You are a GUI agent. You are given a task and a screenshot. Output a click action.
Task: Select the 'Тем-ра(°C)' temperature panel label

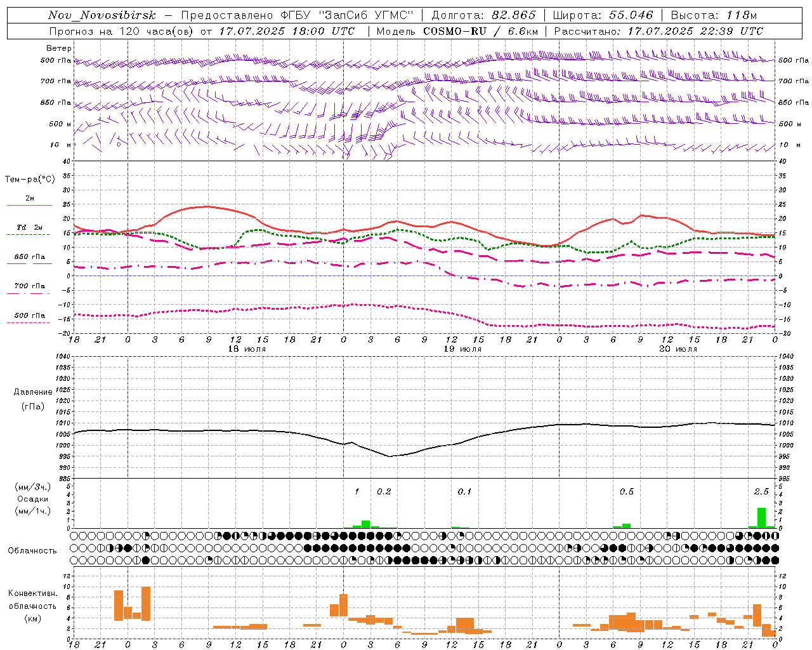pos(30,180)
